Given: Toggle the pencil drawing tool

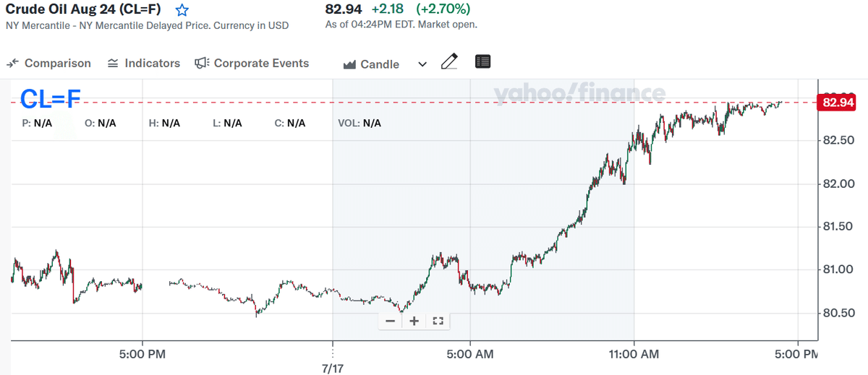Looking at the screenshot, I should point(449,62).
